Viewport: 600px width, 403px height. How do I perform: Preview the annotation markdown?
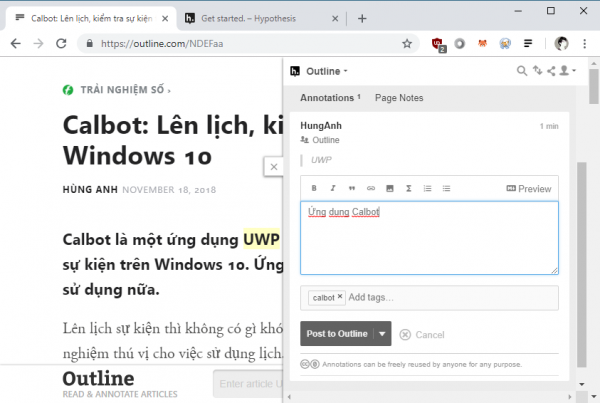coord(528,189)
